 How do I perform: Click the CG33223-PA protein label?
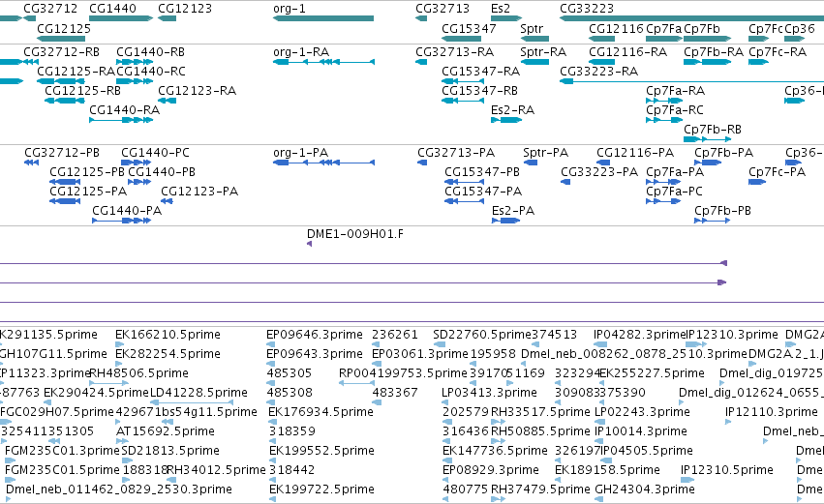coord(599,173)
